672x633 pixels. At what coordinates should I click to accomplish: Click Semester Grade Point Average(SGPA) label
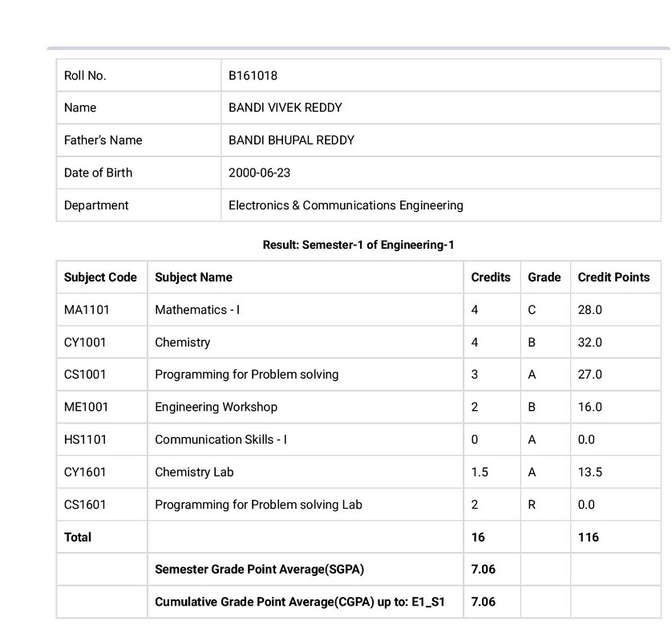tap(259, 570)
